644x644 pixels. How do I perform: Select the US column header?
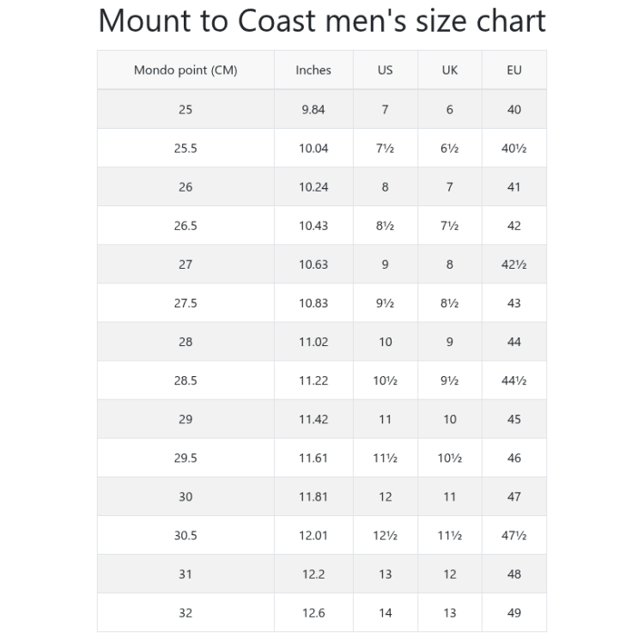(385, 70)
